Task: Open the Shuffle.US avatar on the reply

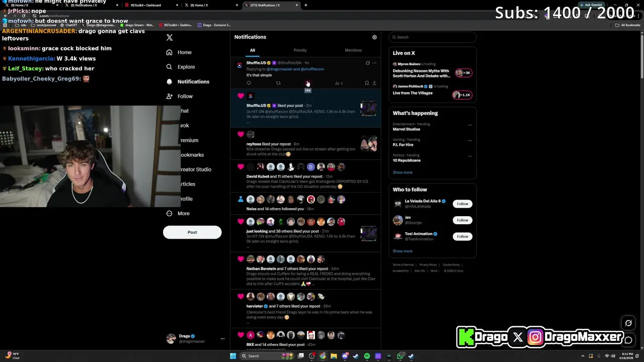Action: 239,65
